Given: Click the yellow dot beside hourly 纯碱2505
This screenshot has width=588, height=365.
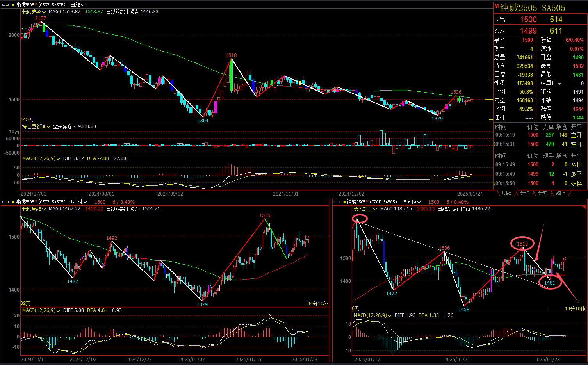Looking at the screenshot, I should (13, 202).
